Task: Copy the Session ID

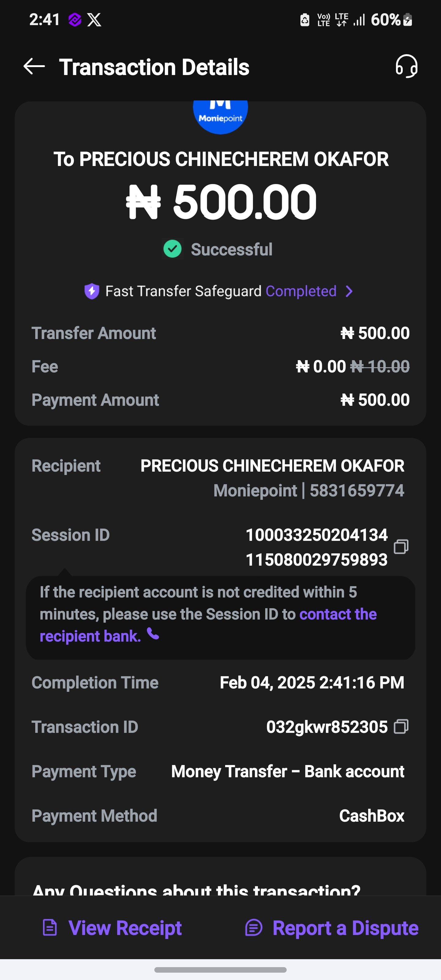Action: click(x=401, y=547)
